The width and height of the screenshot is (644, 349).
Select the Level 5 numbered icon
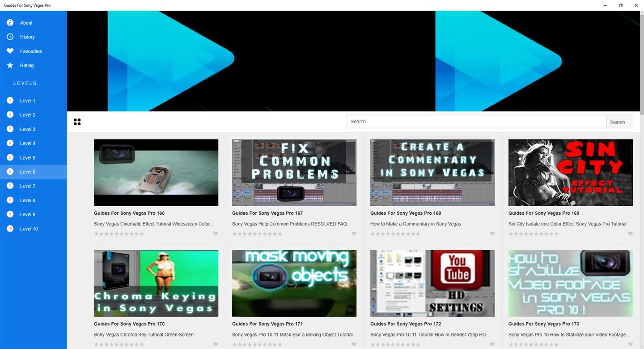(10, 157)
